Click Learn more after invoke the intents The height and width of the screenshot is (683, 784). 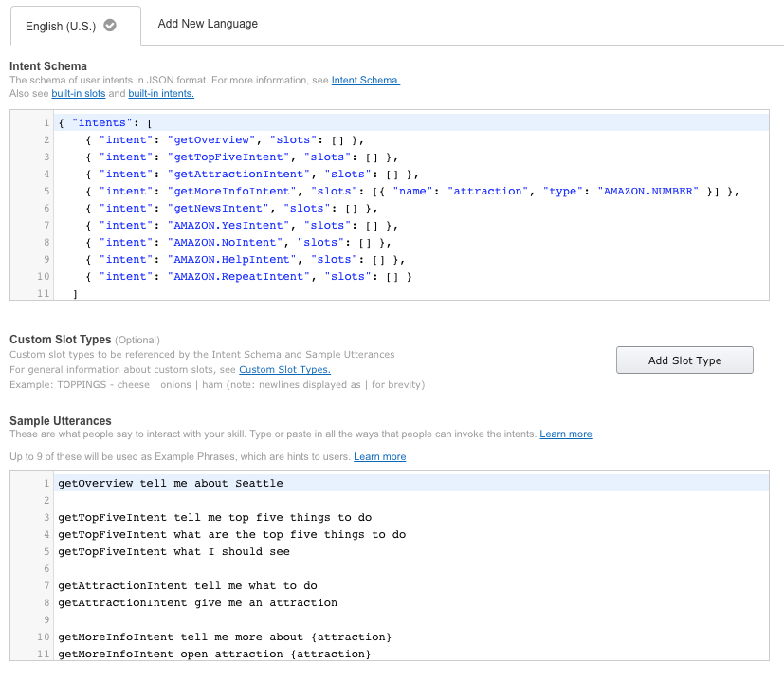point(566,434)
